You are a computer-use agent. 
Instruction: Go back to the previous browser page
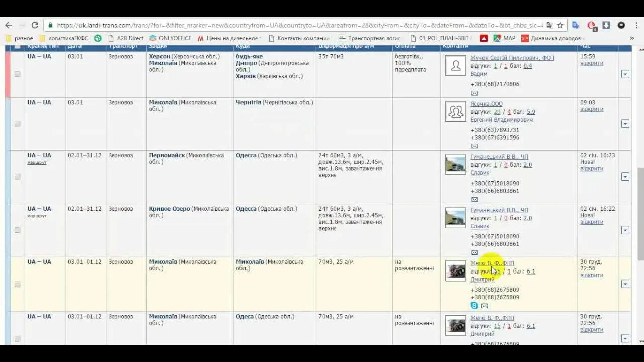point(9,25)
